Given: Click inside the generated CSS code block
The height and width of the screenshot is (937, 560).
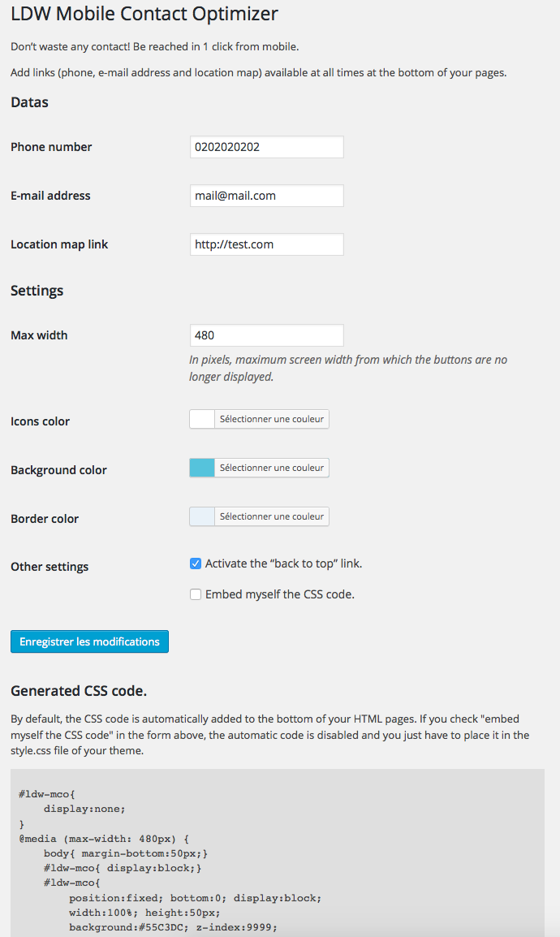Looking at the screenshot, I should click(278, 853).
